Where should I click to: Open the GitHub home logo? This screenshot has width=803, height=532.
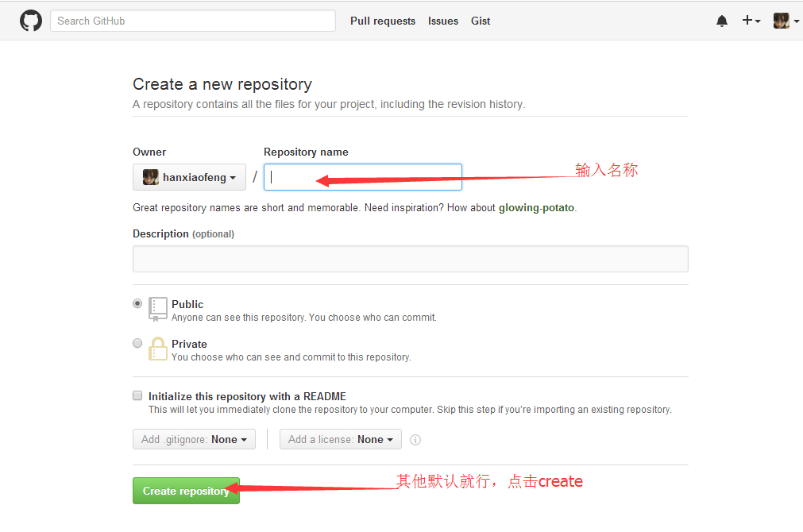pos(31,21)
